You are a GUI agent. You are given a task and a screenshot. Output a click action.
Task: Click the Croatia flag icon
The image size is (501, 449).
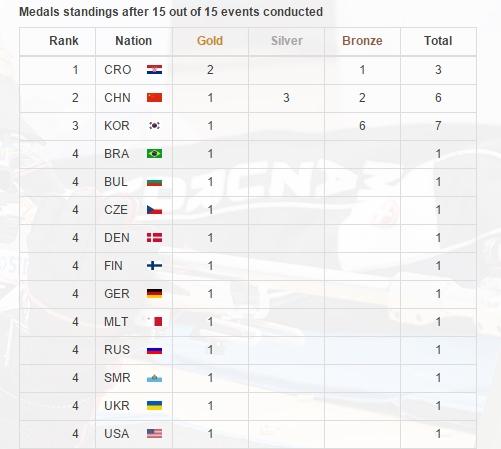154,70
